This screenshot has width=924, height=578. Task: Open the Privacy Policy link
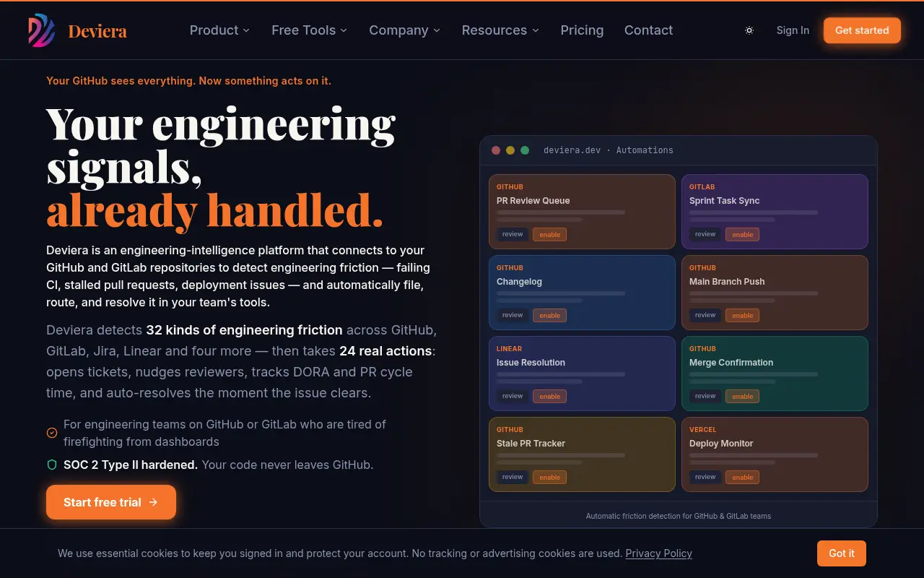[x=658, y=553]
